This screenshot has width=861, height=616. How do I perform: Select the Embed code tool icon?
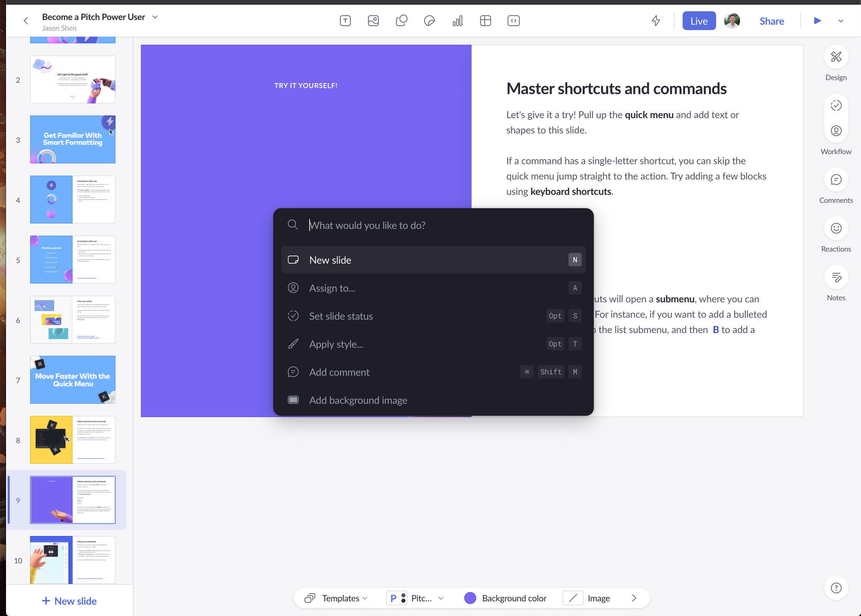point(513,21)
